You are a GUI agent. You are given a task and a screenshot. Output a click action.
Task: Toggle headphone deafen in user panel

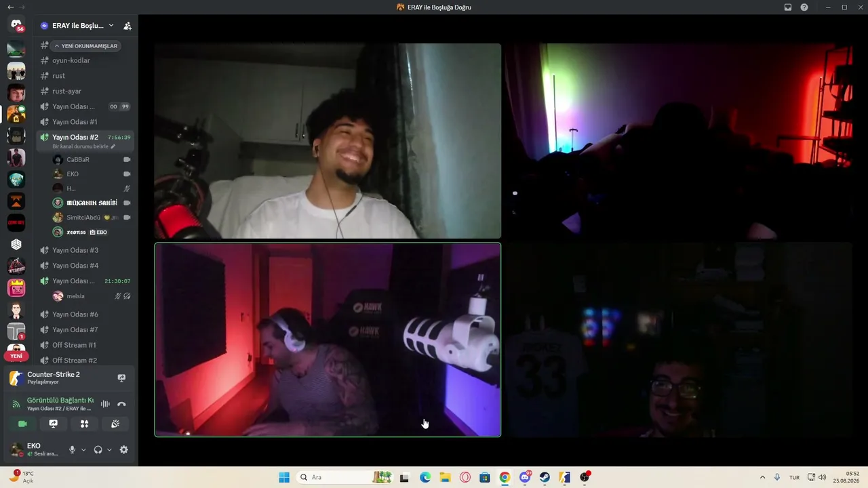point(98,450)
